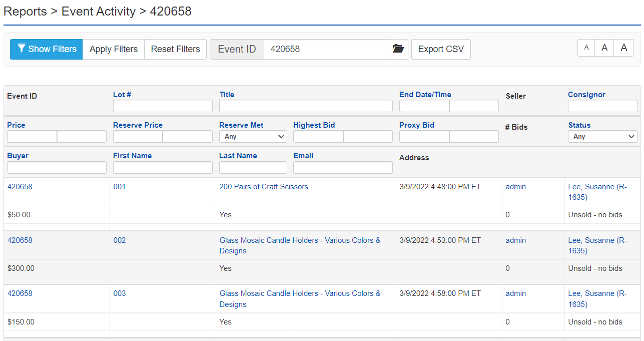Open consignor Lee, Susanne link for lot 002
644x341 pixels.
597,245
